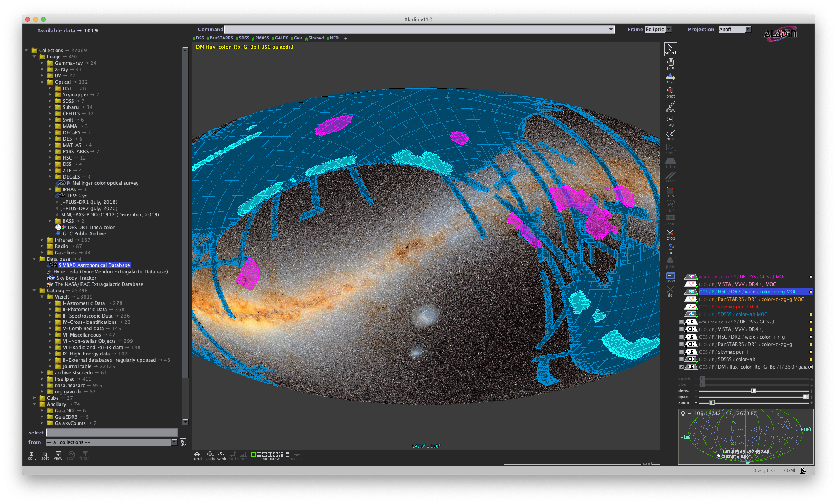The image size is (837, 504).
Task: Collapse the VizieR catalog folder
Action: [x=42, y=297]
